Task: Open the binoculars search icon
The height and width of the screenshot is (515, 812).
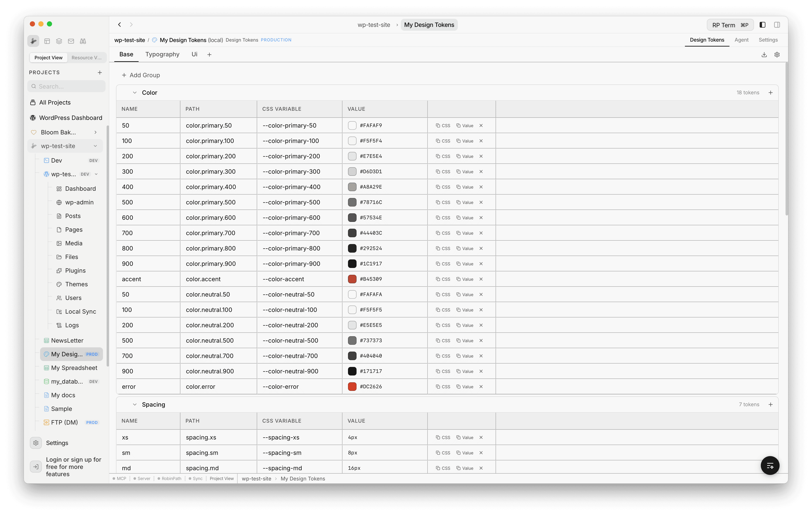Action: tap(83, 41)
